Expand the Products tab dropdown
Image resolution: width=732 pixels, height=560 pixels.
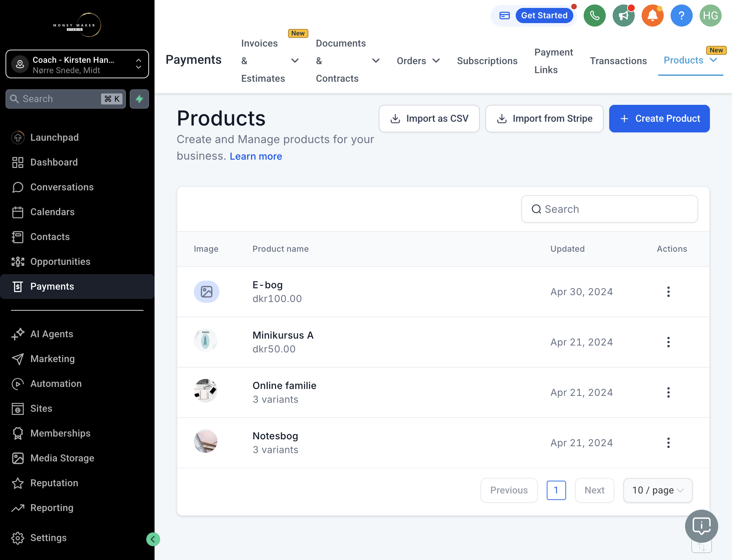713,60
